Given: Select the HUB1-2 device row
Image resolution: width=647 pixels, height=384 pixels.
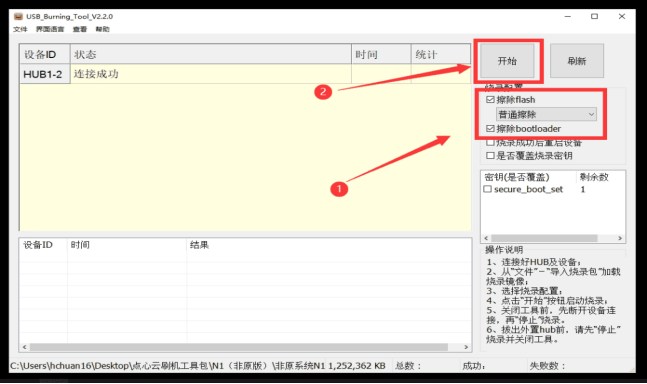Looking at the screenshot, I should click(x=245, y=74).
